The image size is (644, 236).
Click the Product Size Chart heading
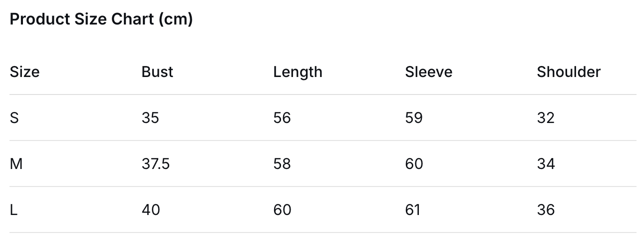pos(101,19)
